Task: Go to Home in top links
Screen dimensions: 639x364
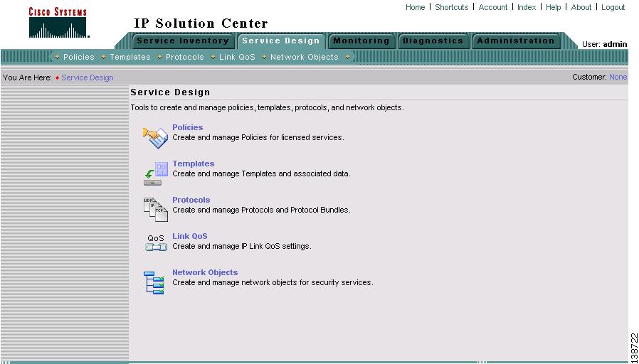Action: tap(416, 7)
